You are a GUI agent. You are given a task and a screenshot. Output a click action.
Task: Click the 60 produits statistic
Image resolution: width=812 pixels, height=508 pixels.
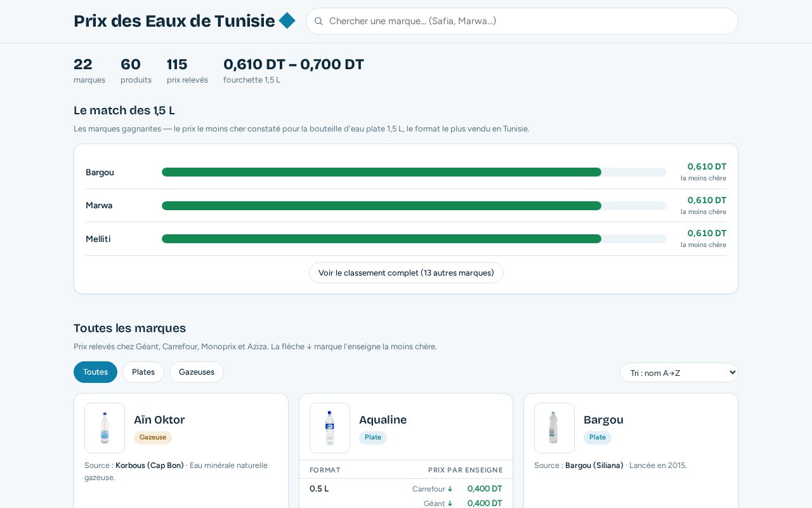(136, 70)
